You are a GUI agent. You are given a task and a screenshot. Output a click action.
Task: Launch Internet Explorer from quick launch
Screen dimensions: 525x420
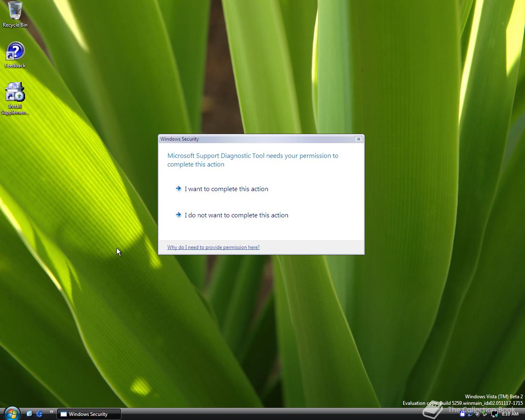pos(39,414)
